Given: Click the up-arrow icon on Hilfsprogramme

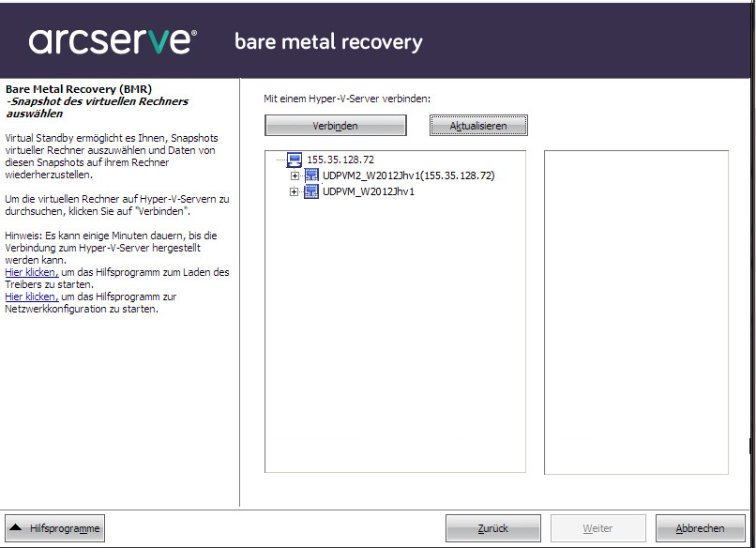Looking at the screenshot, I should pos(17,528).
